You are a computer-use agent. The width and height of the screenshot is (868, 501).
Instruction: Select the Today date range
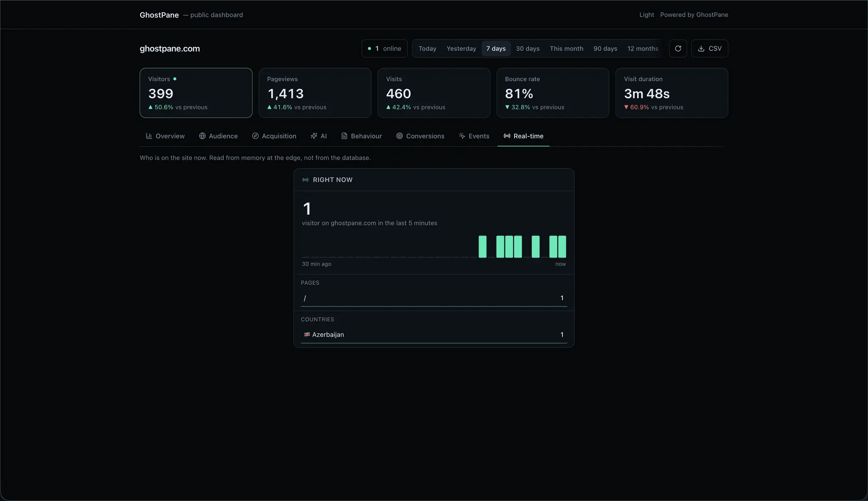click(427, 49)
